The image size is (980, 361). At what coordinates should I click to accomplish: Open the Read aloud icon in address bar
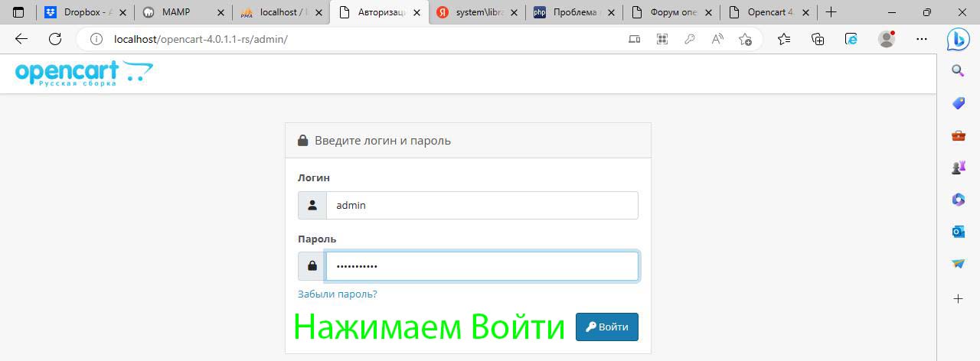717,39
